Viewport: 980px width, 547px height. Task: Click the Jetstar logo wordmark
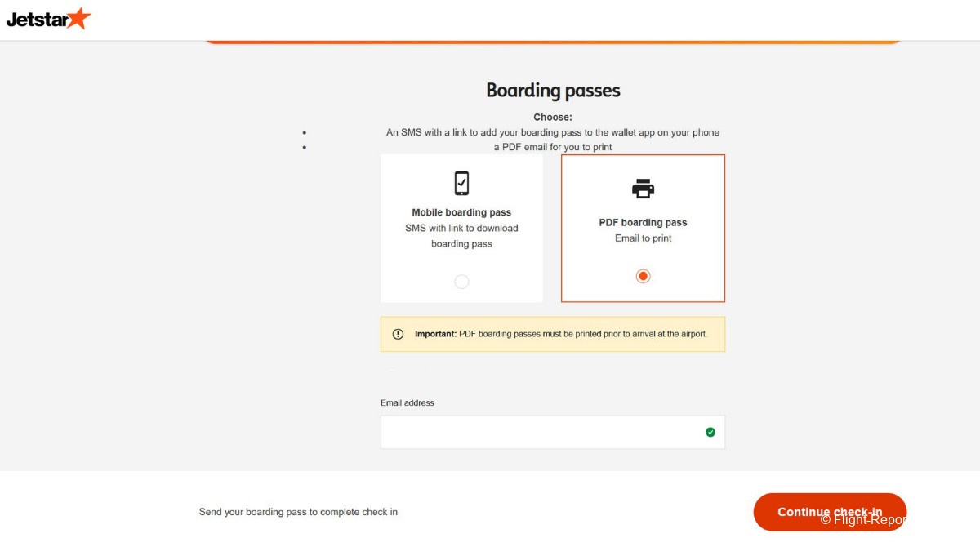click(37, 20)
